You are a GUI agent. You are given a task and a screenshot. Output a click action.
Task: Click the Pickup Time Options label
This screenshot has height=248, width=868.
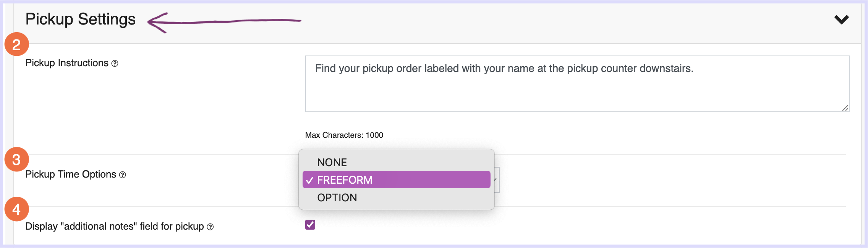(71, 175)
